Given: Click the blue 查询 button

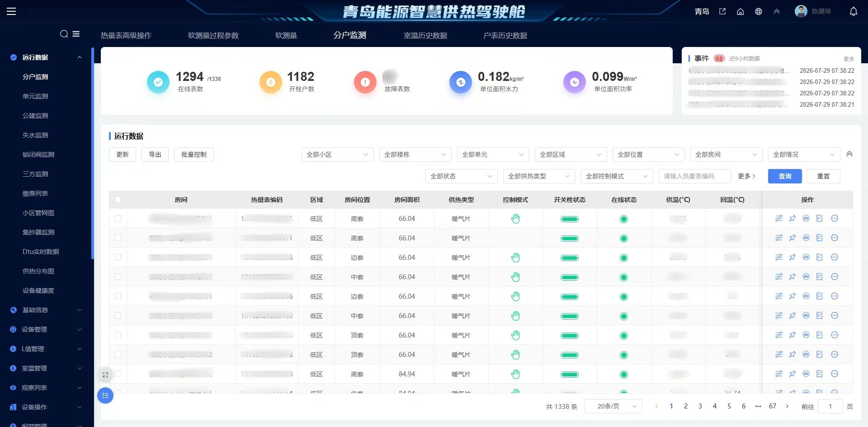Looking at the screenshot, I should tap(785, 176).
